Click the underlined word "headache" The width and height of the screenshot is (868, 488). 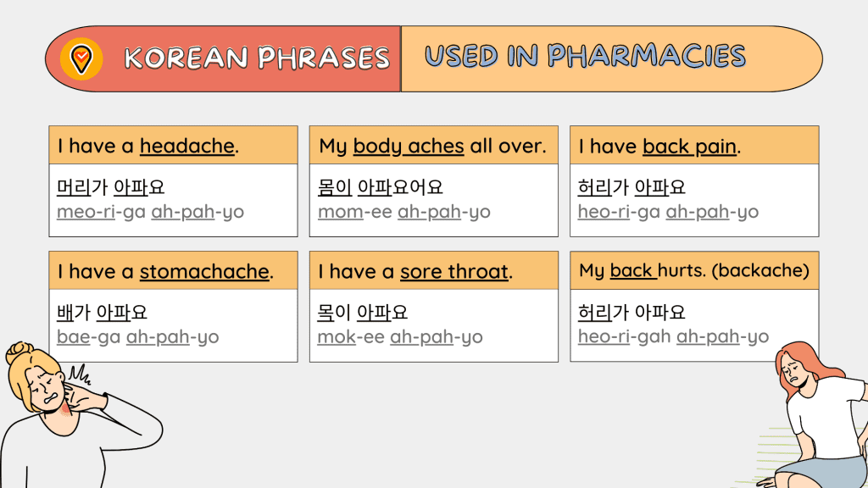point(187,147)
